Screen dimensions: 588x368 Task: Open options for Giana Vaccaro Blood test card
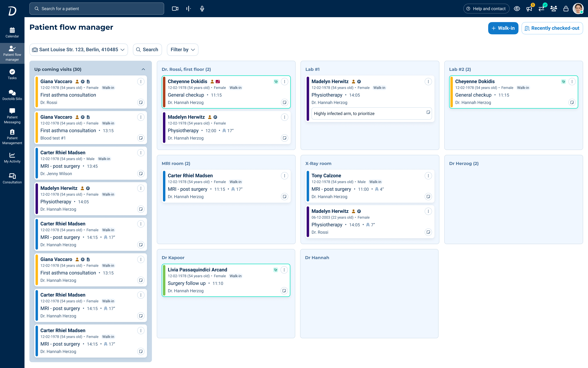pyautogui.click(x=141, y=117)
